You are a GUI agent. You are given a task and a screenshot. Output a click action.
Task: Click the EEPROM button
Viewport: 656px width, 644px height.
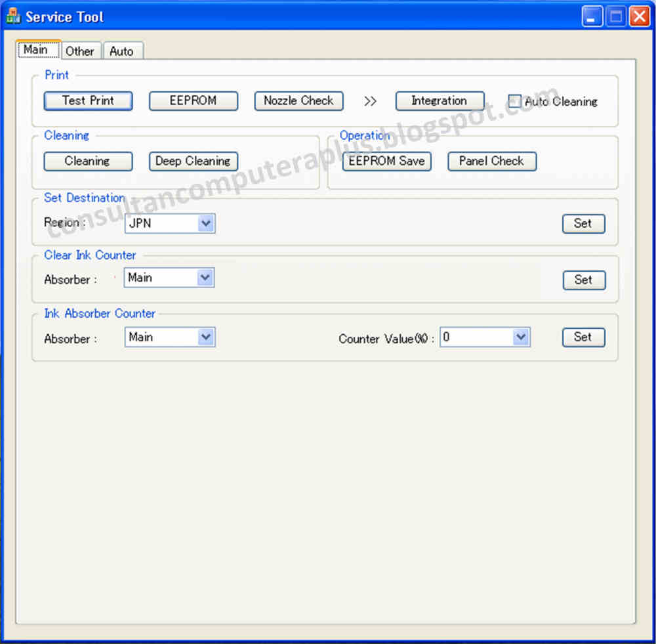tap(193, 100)
